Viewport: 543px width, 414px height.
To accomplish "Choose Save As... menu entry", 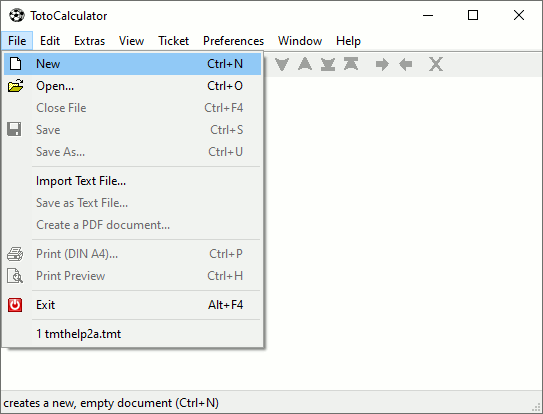I will 132,151.
